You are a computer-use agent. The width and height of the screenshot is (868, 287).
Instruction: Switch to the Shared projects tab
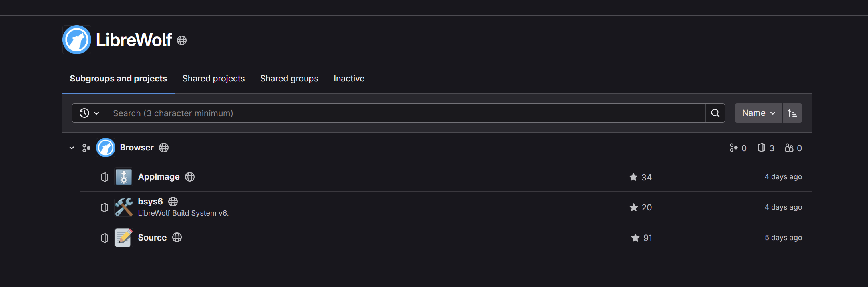[213, 79]
